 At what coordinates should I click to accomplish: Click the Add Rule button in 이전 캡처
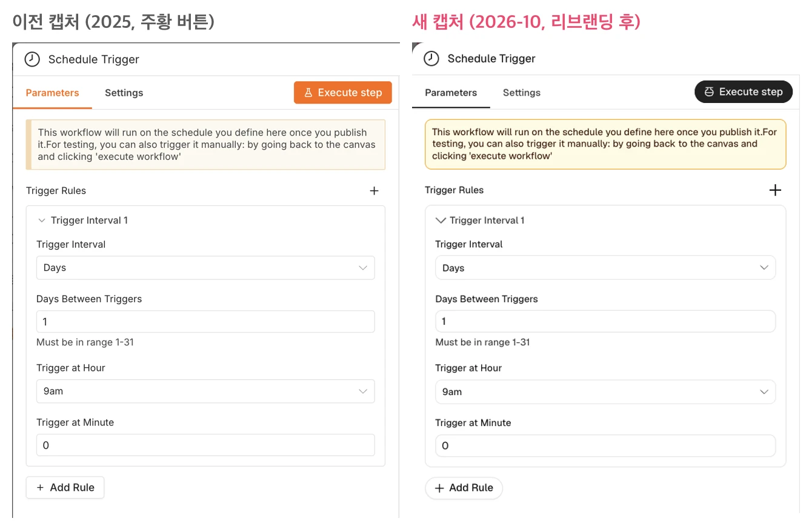pos(65,488)
